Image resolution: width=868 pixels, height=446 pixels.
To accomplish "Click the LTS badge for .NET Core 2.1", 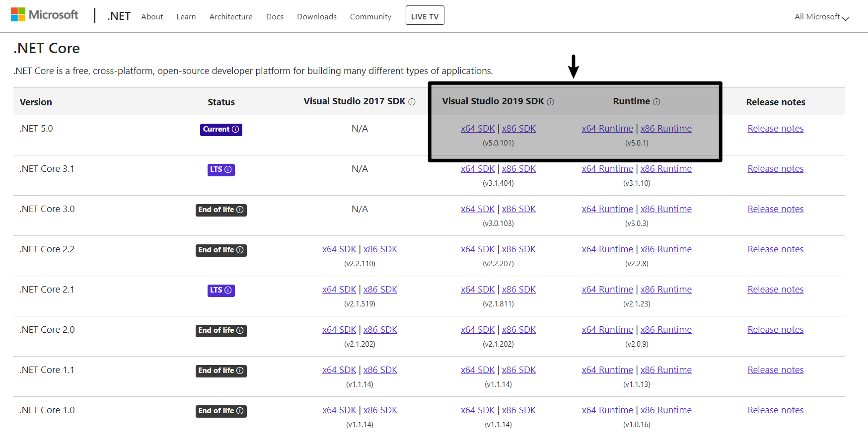I will click(221, 290).
